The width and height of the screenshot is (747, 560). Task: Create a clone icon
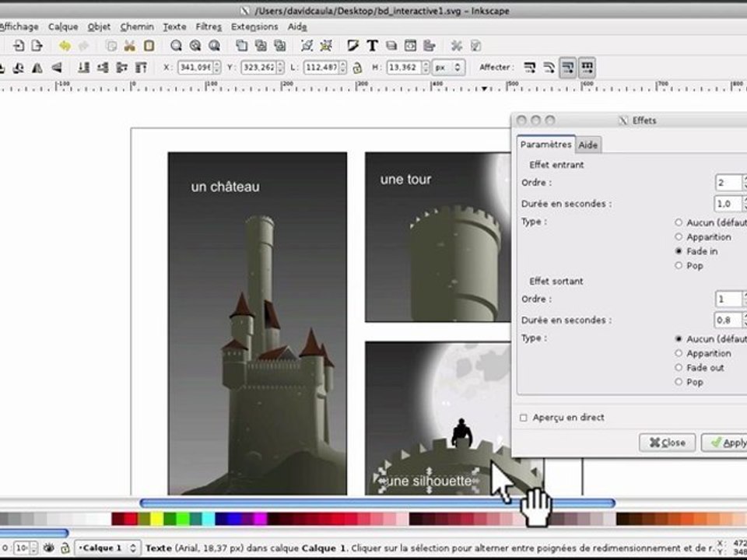pyautogui.click(x=261, y=46)
